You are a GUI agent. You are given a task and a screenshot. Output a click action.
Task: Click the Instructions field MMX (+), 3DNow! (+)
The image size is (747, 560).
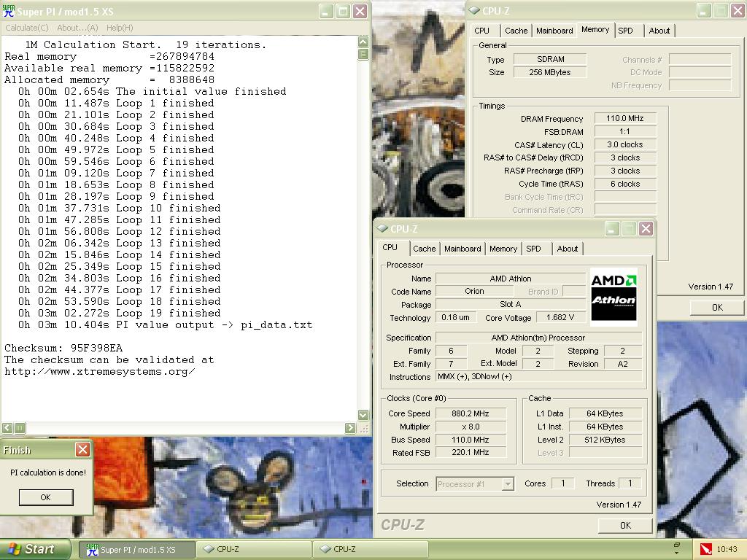click(539, 376)
